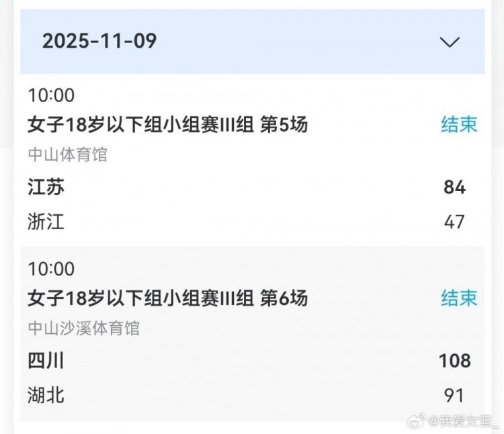Open match titled 女子18岁以下组小组赛III组 第5场
The image size is (504, 434).
[167, 125]
